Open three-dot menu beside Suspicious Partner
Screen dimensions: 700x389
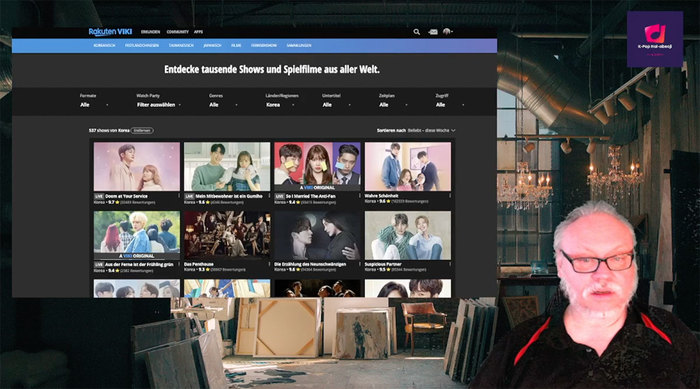point(450,264)
